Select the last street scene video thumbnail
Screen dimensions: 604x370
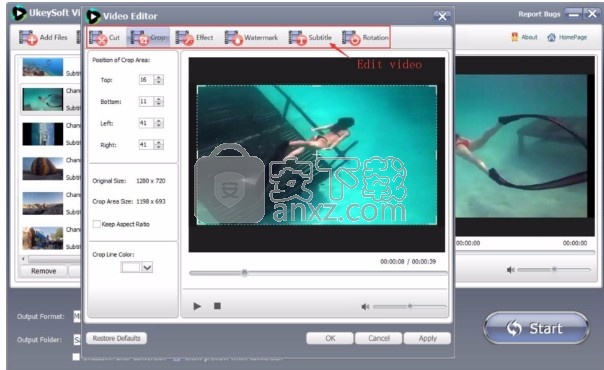42,238
